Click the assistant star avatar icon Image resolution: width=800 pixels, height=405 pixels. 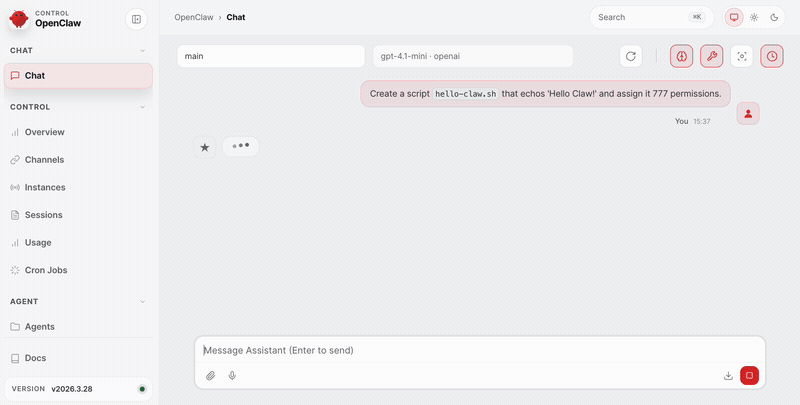click(205, 147)
